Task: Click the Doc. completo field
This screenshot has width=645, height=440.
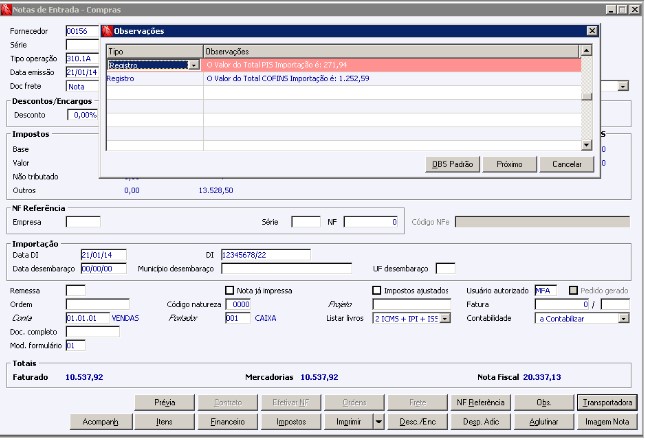Action: 93,332
